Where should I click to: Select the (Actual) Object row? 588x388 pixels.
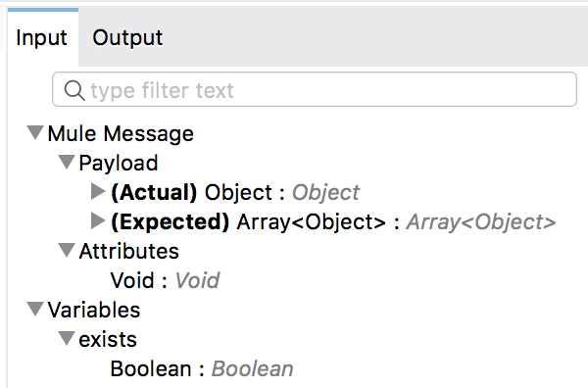pos(235,192)
